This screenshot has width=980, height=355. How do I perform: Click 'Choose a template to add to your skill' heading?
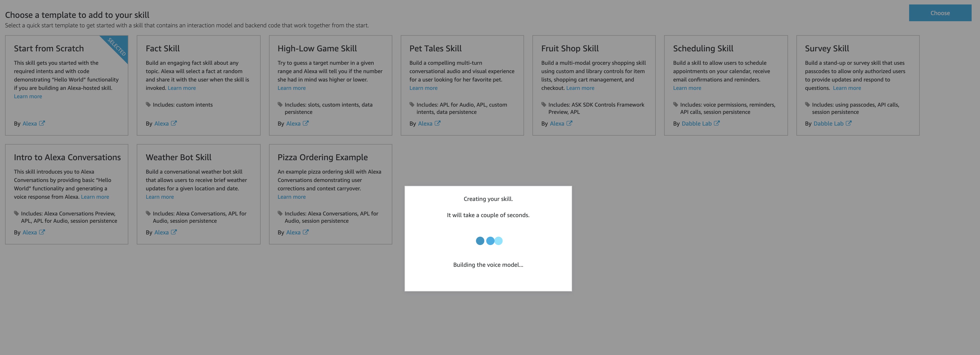click(77, 15)
